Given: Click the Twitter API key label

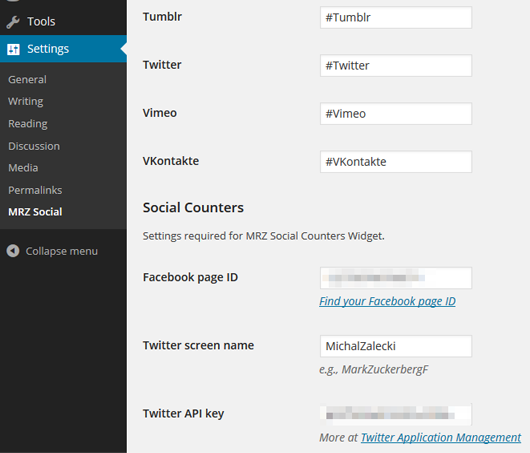Looking at the screenshot, I should [x=183, y=413].
